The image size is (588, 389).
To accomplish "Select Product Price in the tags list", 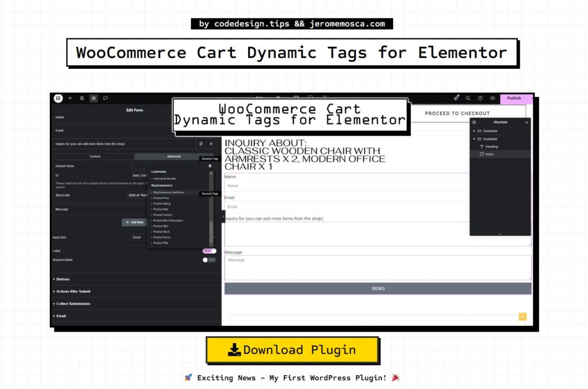I will tap(161, 199).
